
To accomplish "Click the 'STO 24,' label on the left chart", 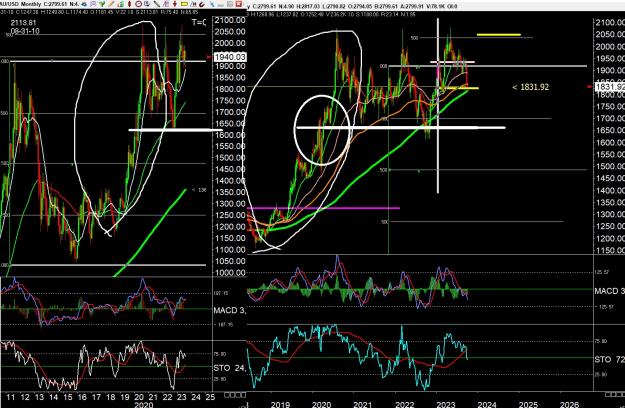I will [x=230, y=368].
